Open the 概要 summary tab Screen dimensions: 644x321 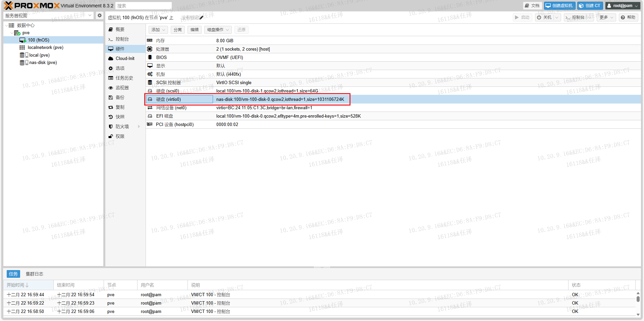[120, 29]
